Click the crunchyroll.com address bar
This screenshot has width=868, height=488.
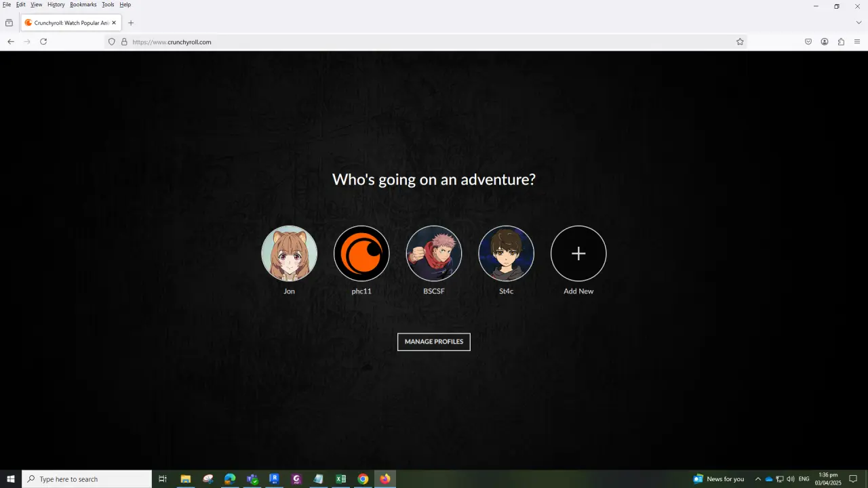427,42
